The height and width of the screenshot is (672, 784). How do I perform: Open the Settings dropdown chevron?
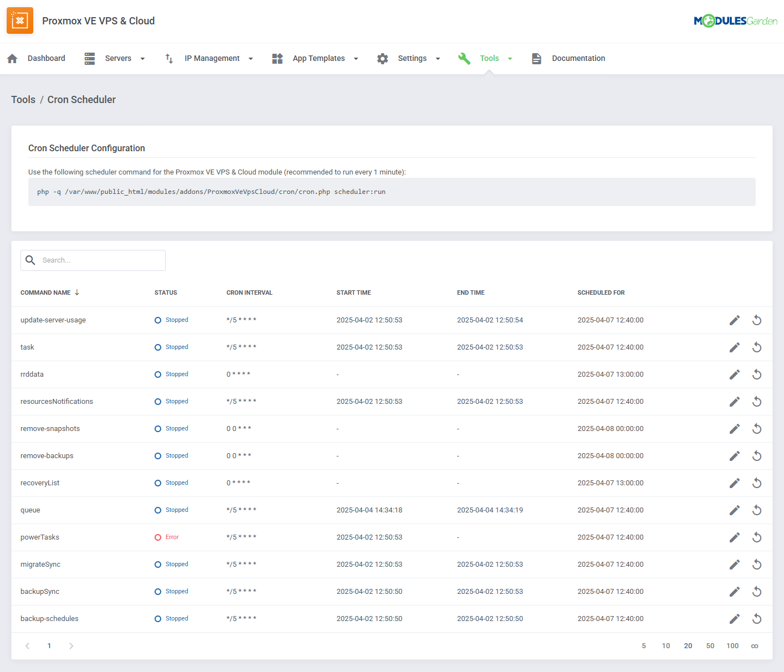438,58
